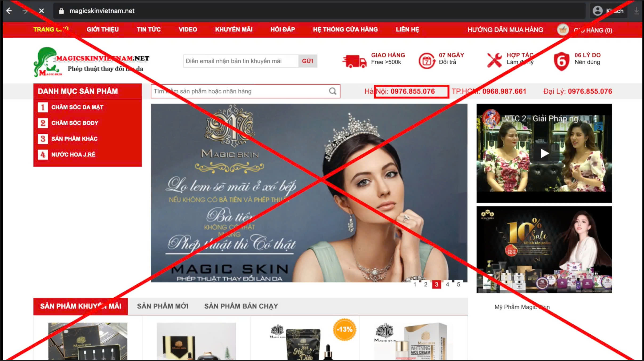Click the TP.HCM phone number 0968.987.661
Viewport: 644px width, 361px height.
point(504,91)
